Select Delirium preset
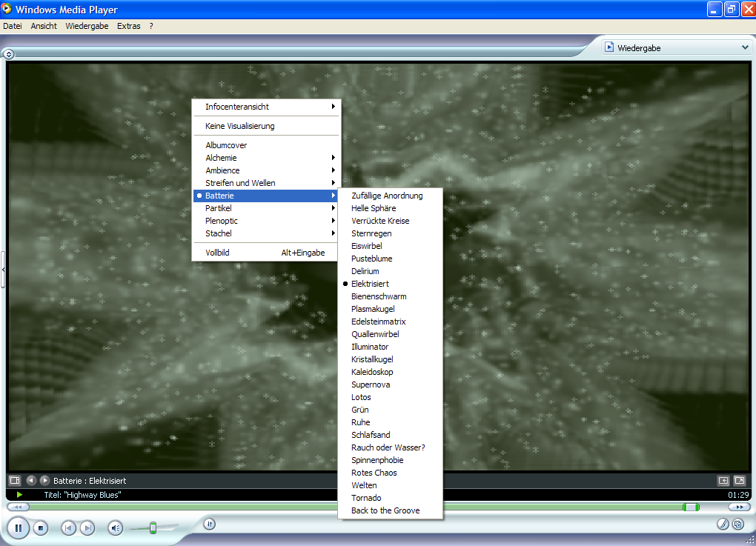Screen dimensions: 756x546 pos(390,271)
